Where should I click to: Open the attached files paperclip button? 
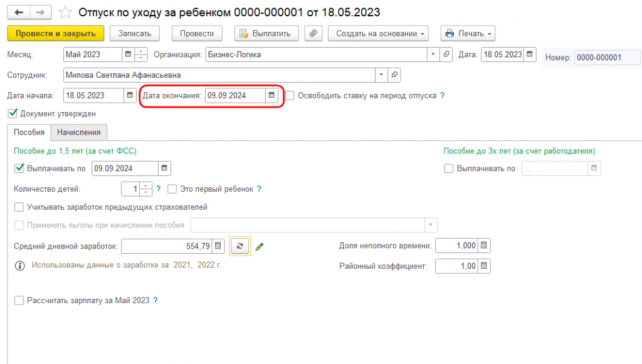[x=313, y=34]
